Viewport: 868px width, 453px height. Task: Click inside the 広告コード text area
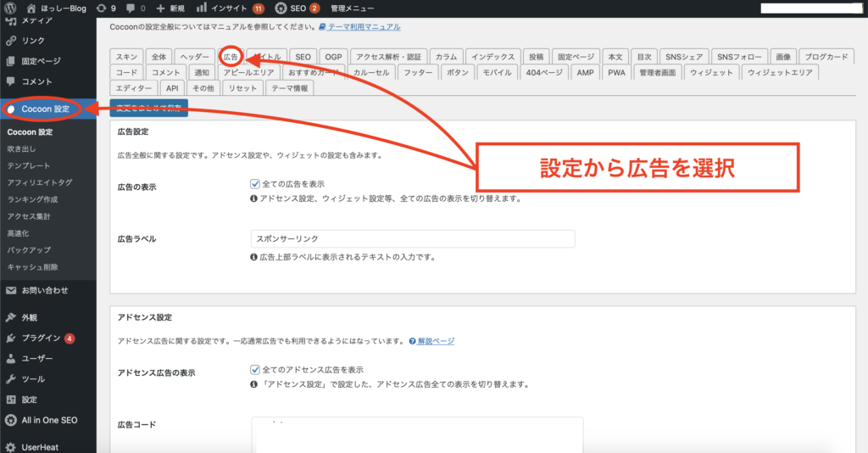click(417, 435)
